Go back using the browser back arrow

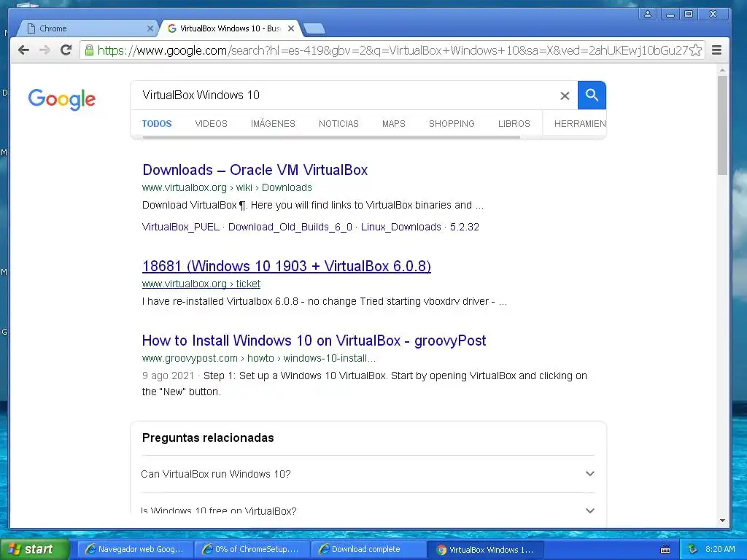(23, 50)
